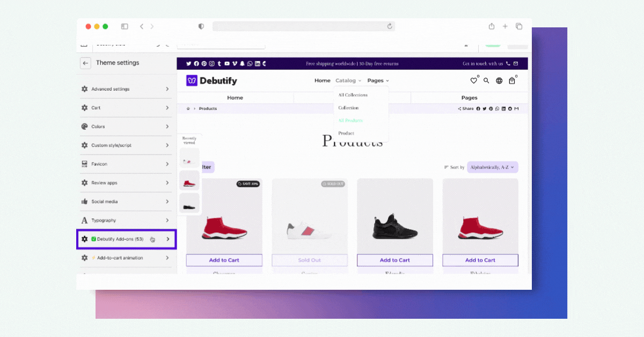The width and height of the screenshot is (644, 337).
Task: Open the store search magnifier icon
Action: (x=486, y=81)
